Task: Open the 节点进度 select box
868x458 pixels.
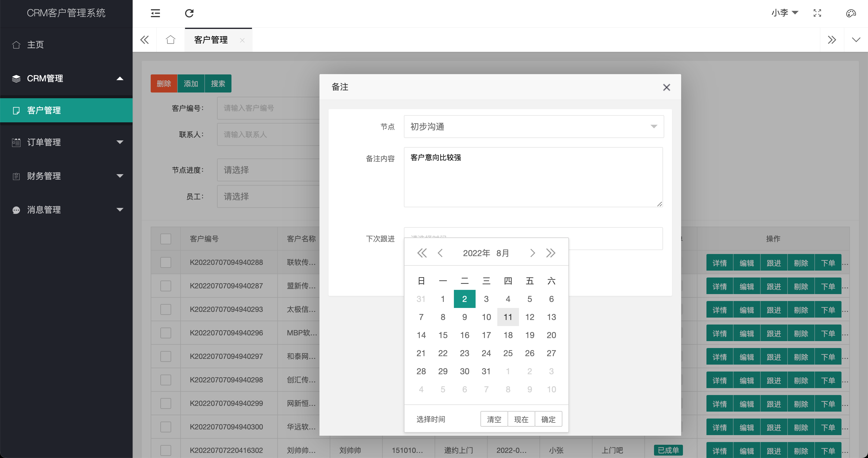Action: coord(268,170)
